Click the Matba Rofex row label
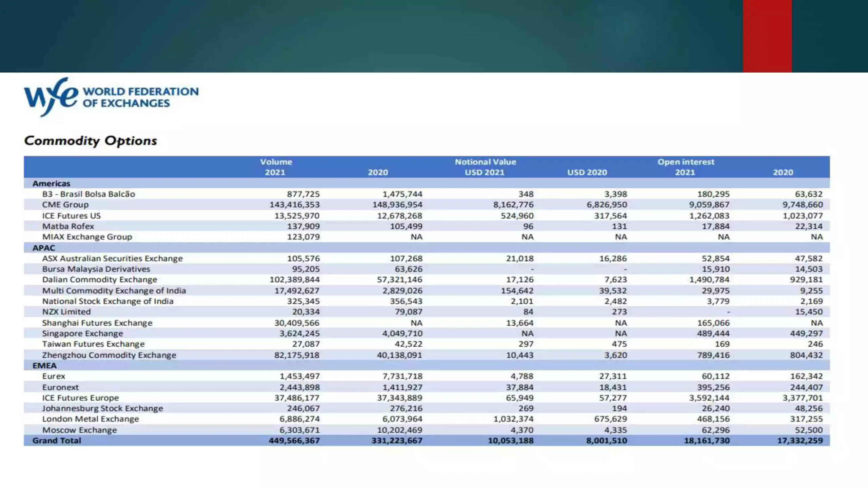 [68, 226]
